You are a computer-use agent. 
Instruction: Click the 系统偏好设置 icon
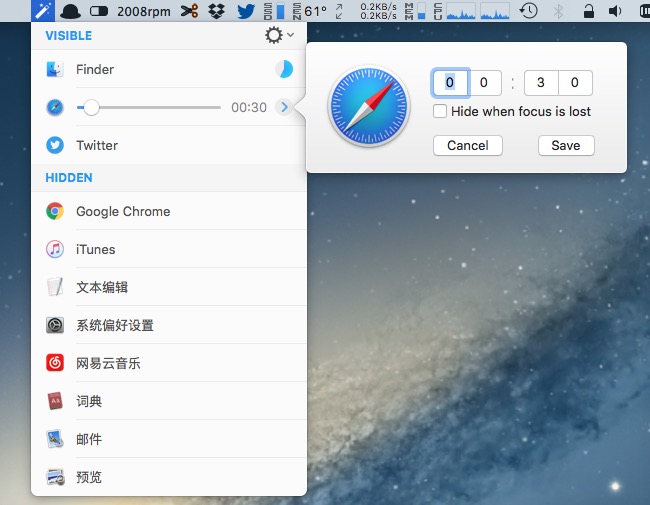coord(55,325)
